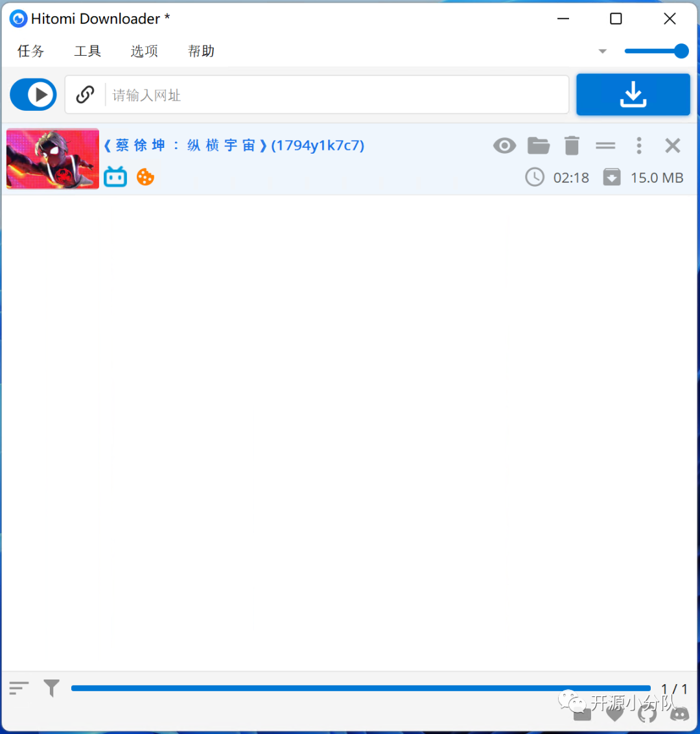Open the three-dot more options menu

(x=639, y=146)
